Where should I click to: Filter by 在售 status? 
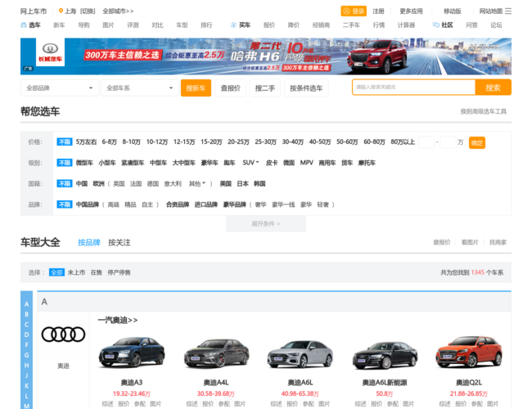click(x=97, y=272)
